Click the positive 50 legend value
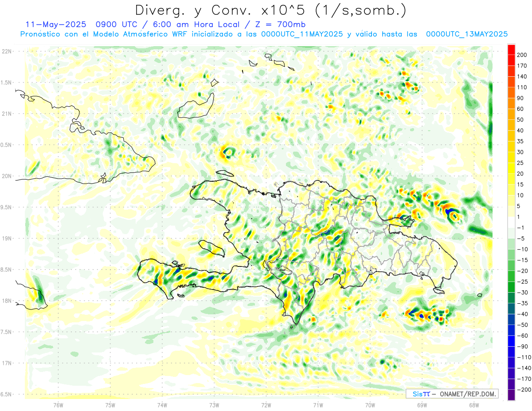 (x=520, y=120)
